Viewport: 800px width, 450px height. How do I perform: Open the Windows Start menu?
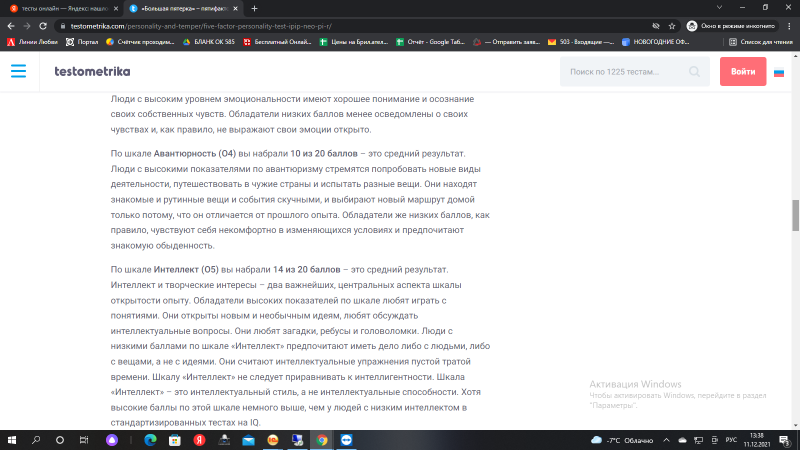(x=12, y=439)
